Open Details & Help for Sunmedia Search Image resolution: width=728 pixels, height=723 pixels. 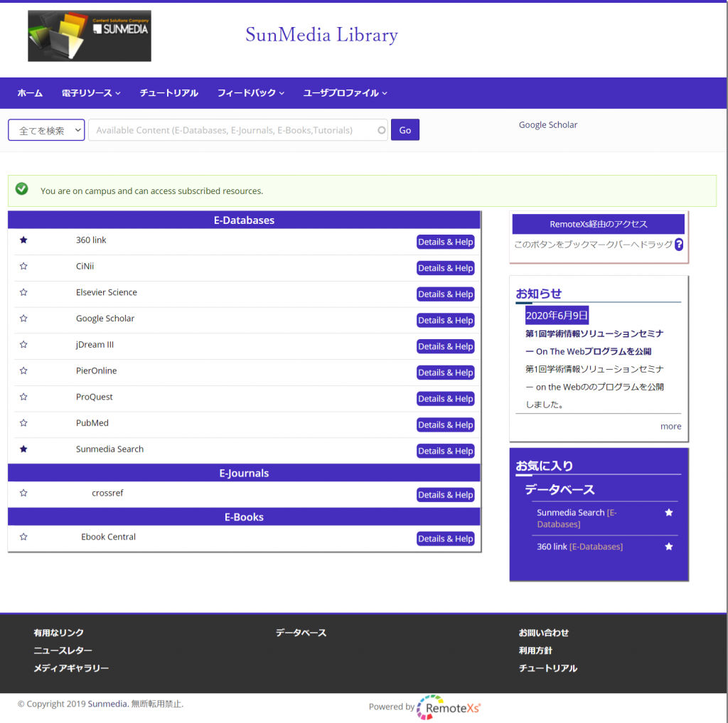pos(445,451)
